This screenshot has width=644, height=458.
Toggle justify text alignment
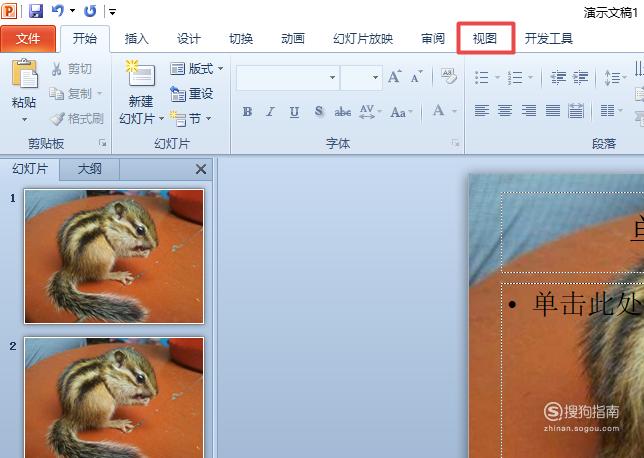click(x=552, y=110)
